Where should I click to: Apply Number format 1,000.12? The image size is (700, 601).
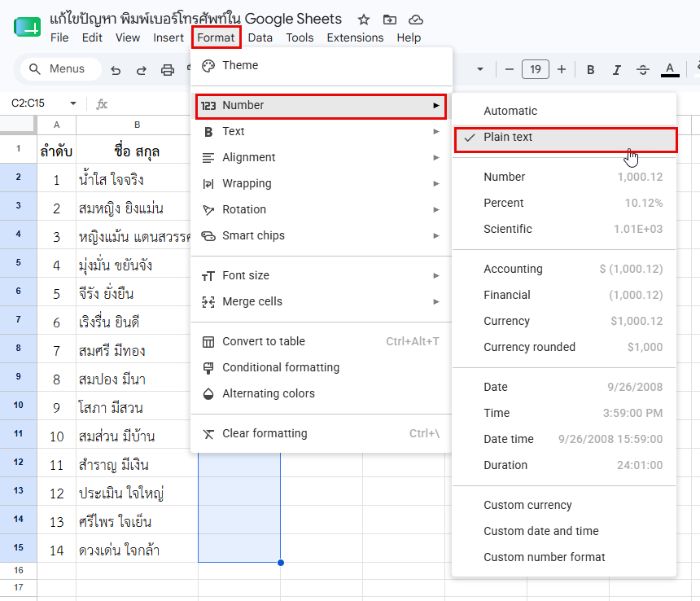564,177
